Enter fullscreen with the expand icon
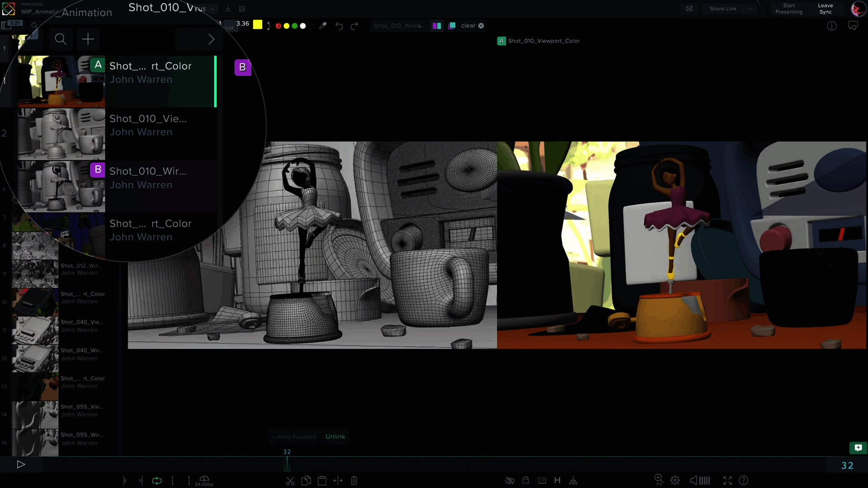This screenshot has width=868, height=488. tap(727, 481)
